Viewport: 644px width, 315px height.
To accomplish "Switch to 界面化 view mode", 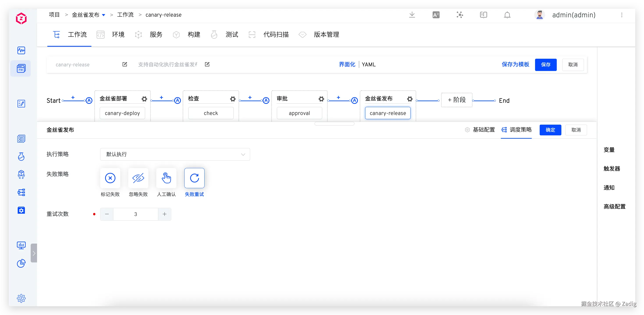I will tap(347, 64).
